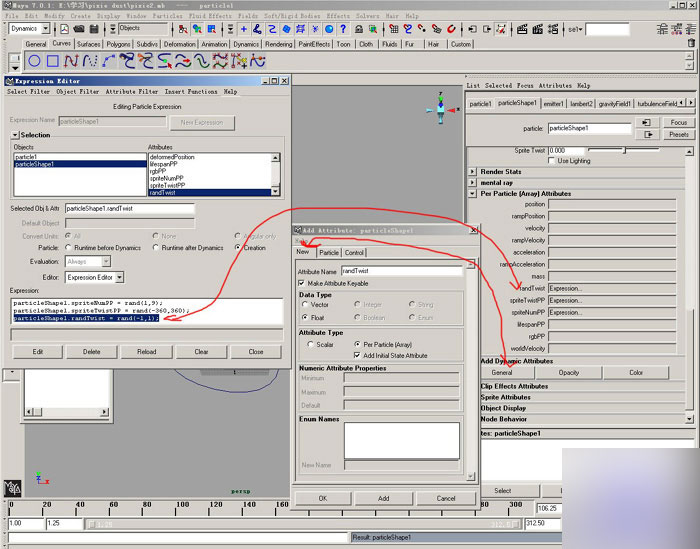Adjust the Sprite Twist slider

[624, 150]
